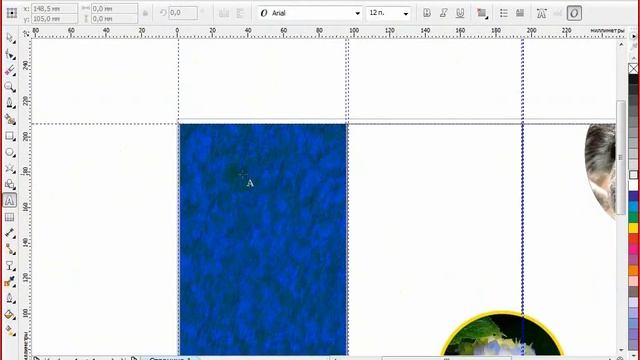640x360 pixels.
Task: Toggle the lock ratio padlock
Action: tap(145, 13)
